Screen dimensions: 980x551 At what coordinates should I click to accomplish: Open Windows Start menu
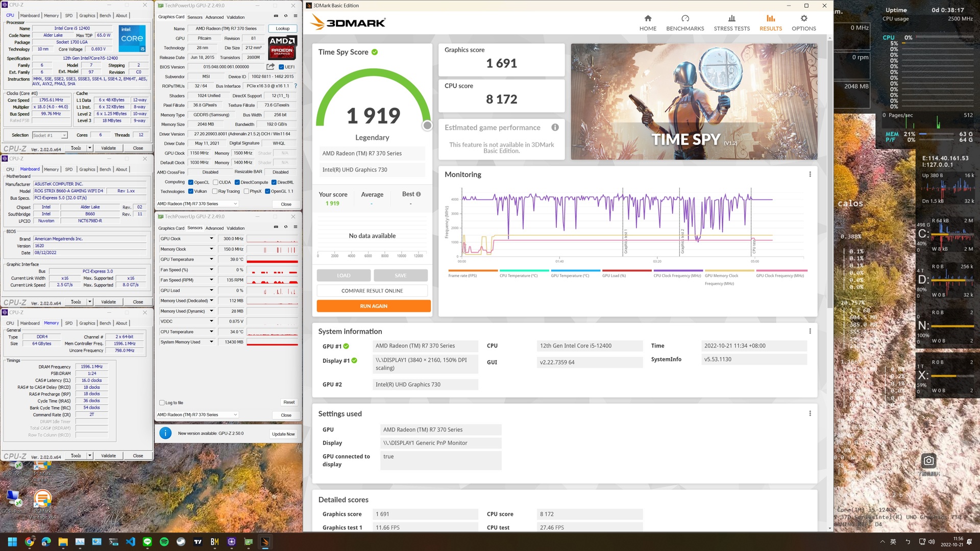12,542
